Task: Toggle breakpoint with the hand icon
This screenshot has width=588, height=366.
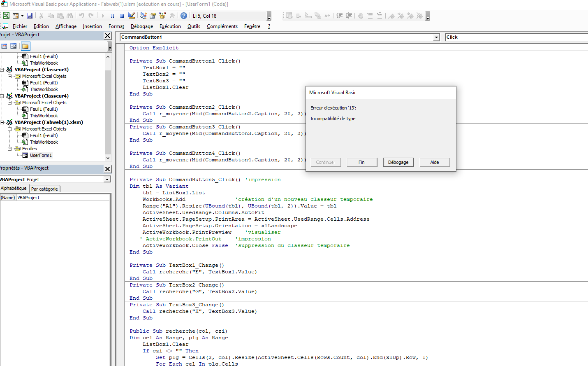Action: 360,16
